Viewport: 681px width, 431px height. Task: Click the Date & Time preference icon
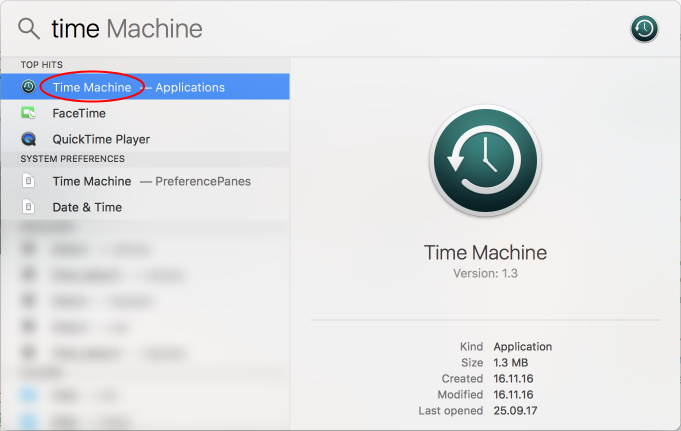tap(29, 207)
